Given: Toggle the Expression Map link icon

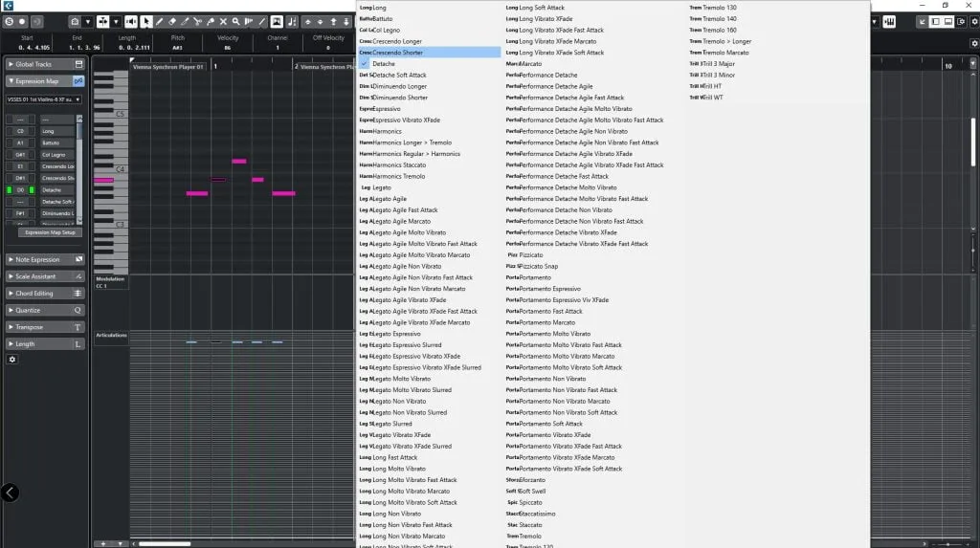Looking at the screenshot, I should [x=78, y=80].
